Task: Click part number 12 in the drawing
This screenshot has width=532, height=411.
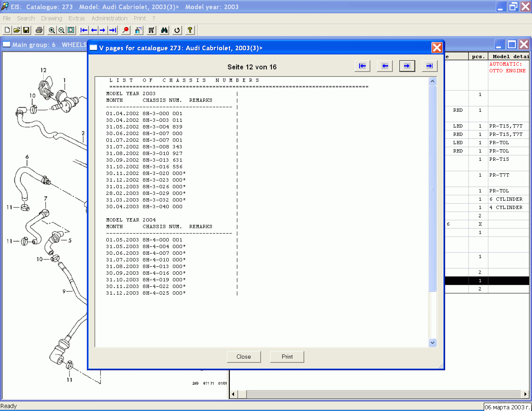Action: pos(43,70)
